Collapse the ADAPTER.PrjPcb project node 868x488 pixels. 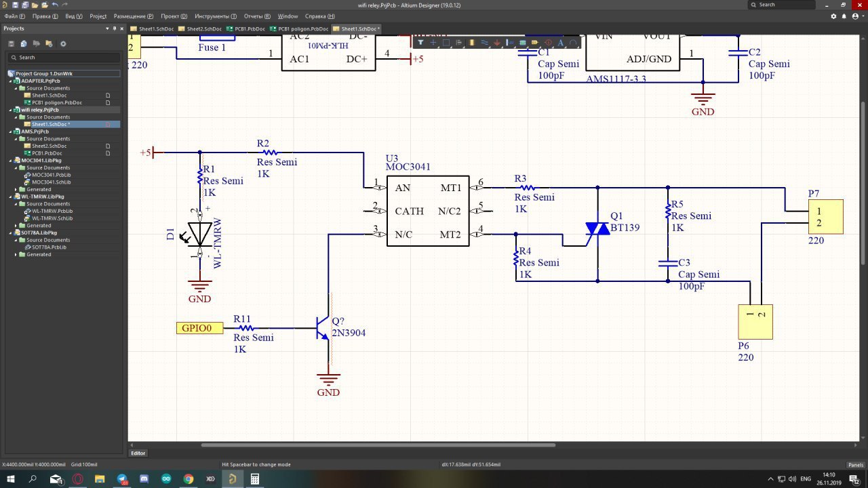(10, 81)
